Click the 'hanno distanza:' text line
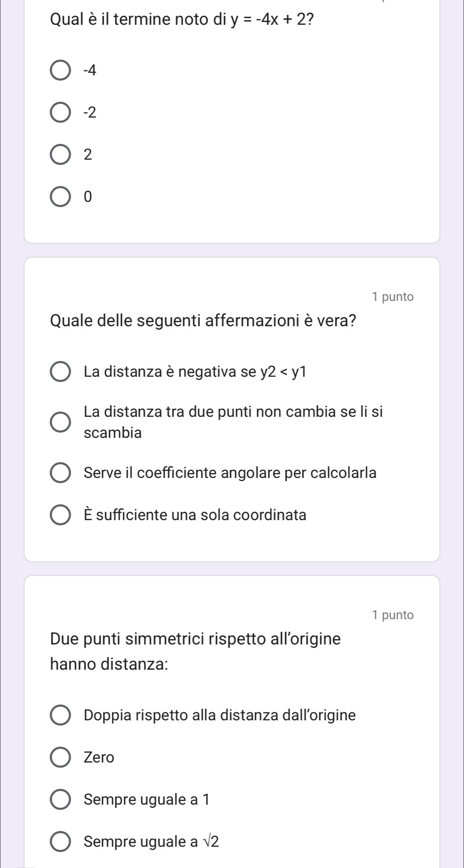The height and width of the screenshot is (868, 464). point(109,664)
